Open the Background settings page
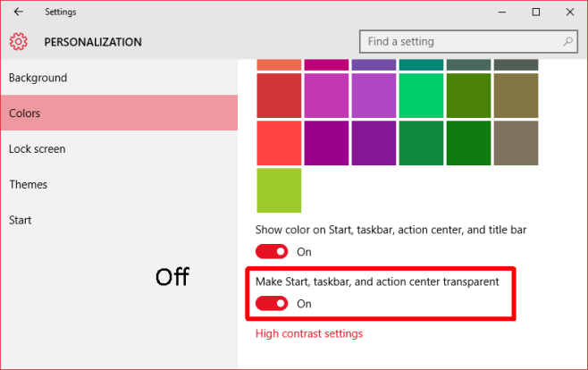This screenshot has width=588, height=370. pos(38,78)
